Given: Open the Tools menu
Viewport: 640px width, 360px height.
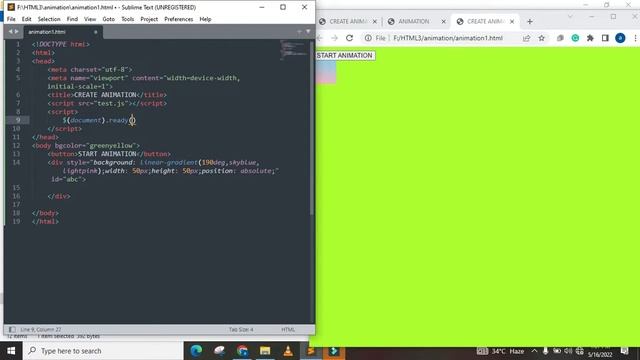Looking at the screenshot, I should pos(127,19).
